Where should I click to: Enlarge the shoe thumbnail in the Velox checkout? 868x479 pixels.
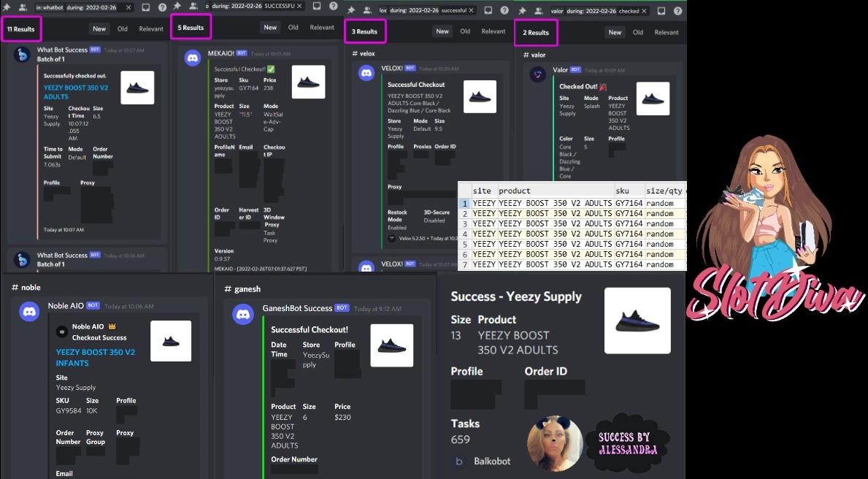480,96
